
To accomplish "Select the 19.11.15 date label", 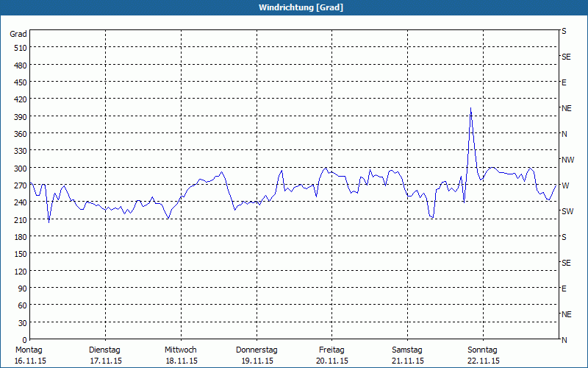I will tap(257, 361).
